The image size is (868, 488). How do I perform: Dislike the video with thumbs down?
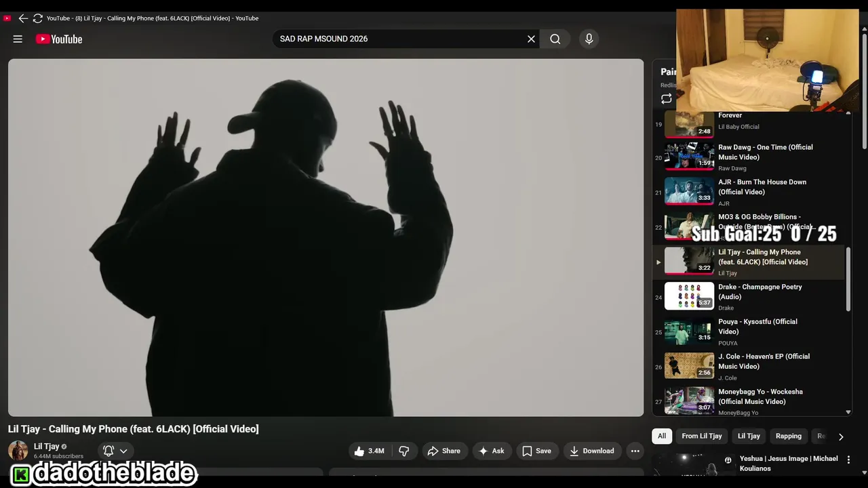tap(404, 451)
